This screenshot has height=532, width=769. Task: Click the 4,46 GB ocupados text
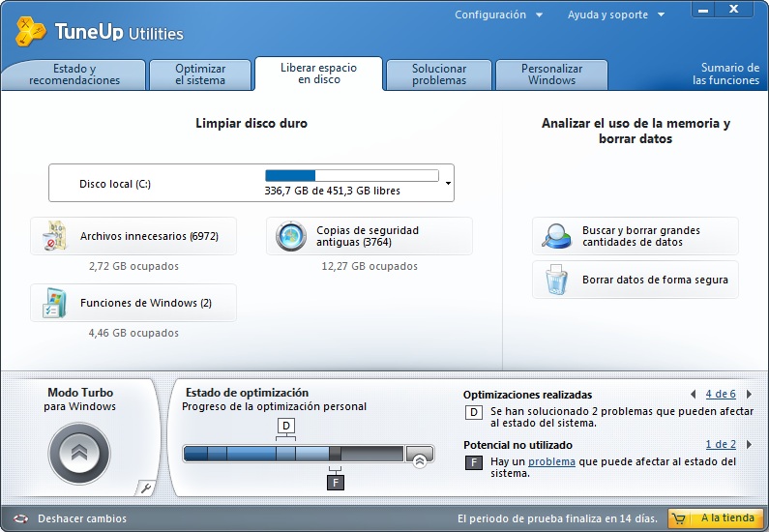click(x=133, y=333)
